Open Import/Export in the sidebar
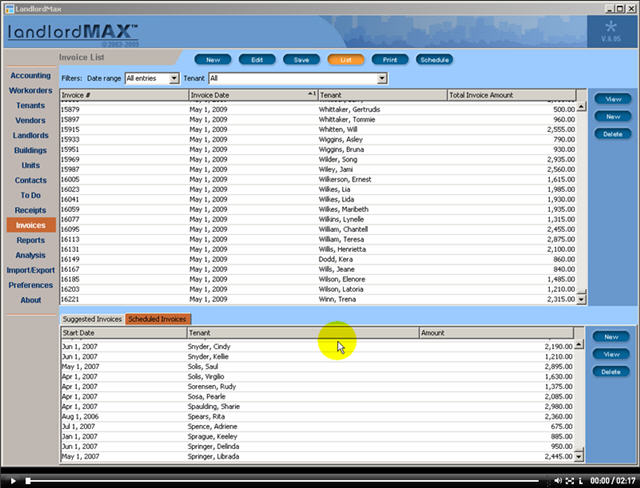This screenshot has width=640, height=488. click(x=31, y=270)
